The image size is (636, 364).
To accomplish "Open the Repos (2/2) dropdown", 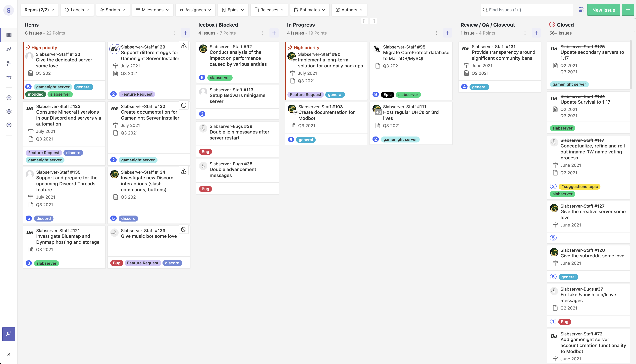I will (40, 10).
